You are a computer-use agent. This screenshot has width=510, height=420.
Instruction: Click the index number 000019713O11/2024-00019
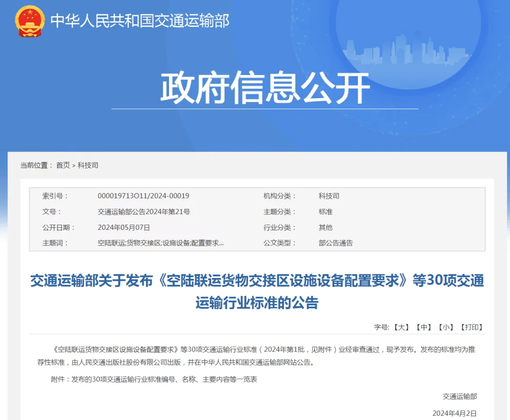143,196
